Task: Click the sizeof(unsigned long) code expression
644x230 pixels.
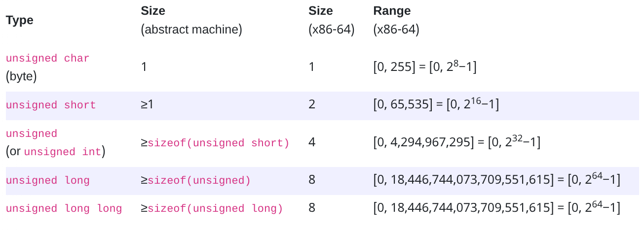Action: pos(215,209)
